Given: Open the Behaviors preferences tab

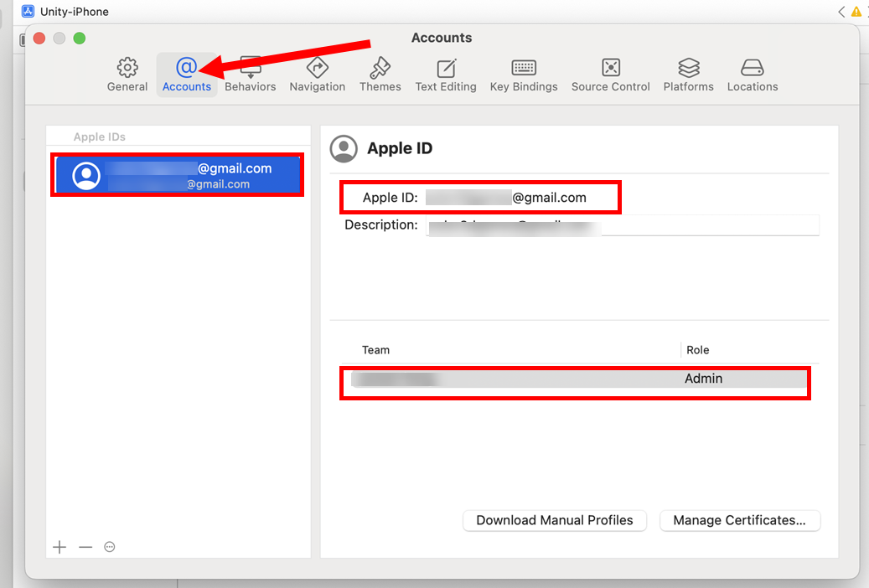Looking at the screenshot, I should tap(250, 75).
